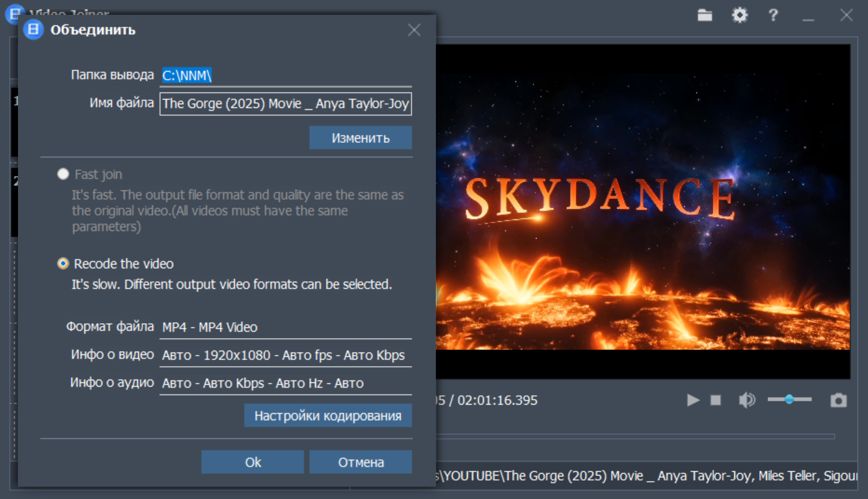Click the Изменить button

(x=360, y=138)
